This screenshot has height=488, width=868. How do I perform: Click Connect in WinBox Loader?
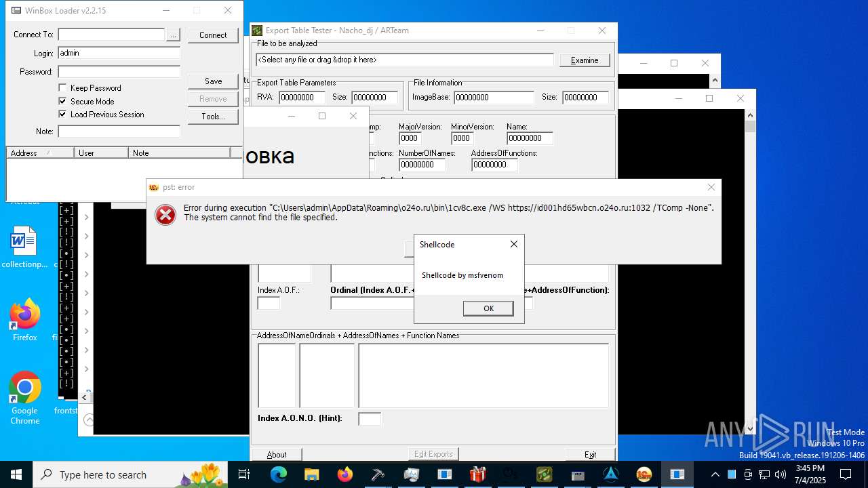click(213, 35)
